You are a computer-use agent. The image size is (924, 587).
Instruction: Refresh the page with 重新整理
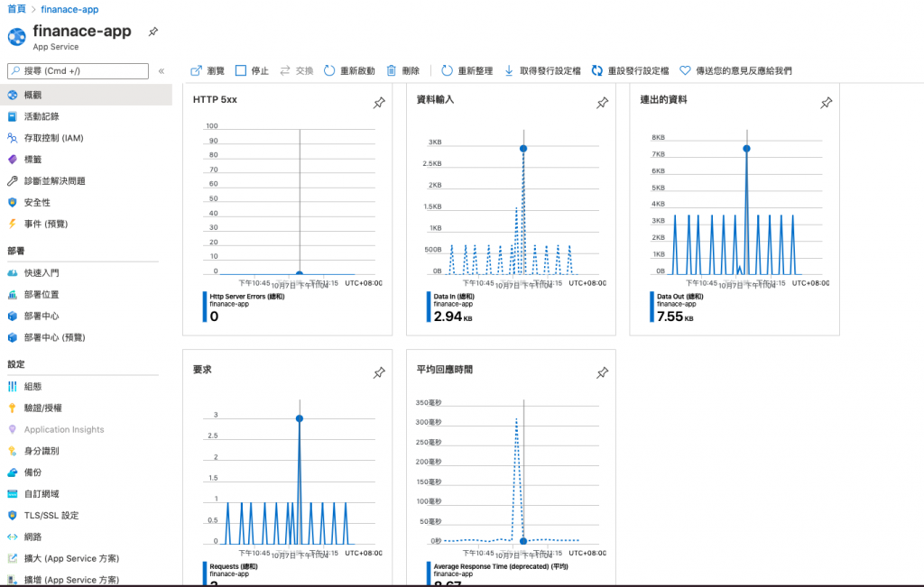(x=467, y=70)
